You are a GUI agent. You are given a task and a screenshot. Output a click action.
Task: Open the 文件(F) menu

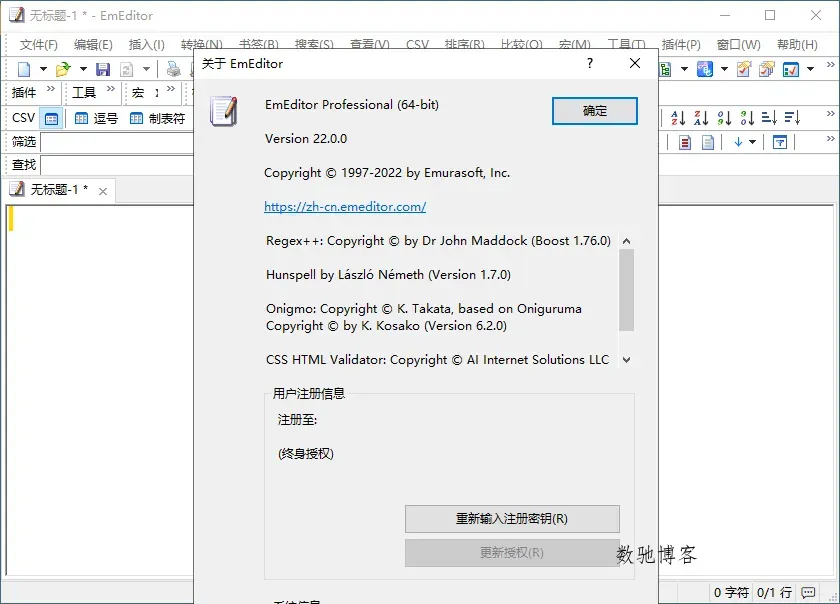coord(39,44)
